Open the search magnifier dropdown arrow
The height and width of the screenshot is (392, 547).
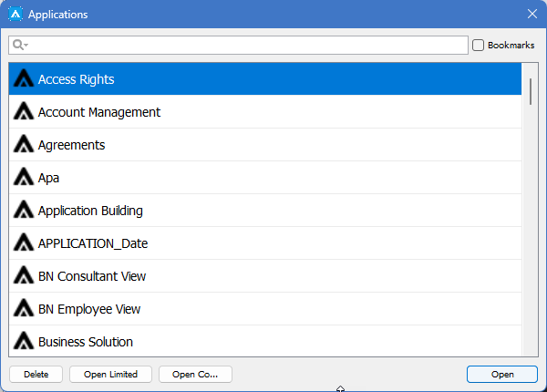tap(26, 46)
